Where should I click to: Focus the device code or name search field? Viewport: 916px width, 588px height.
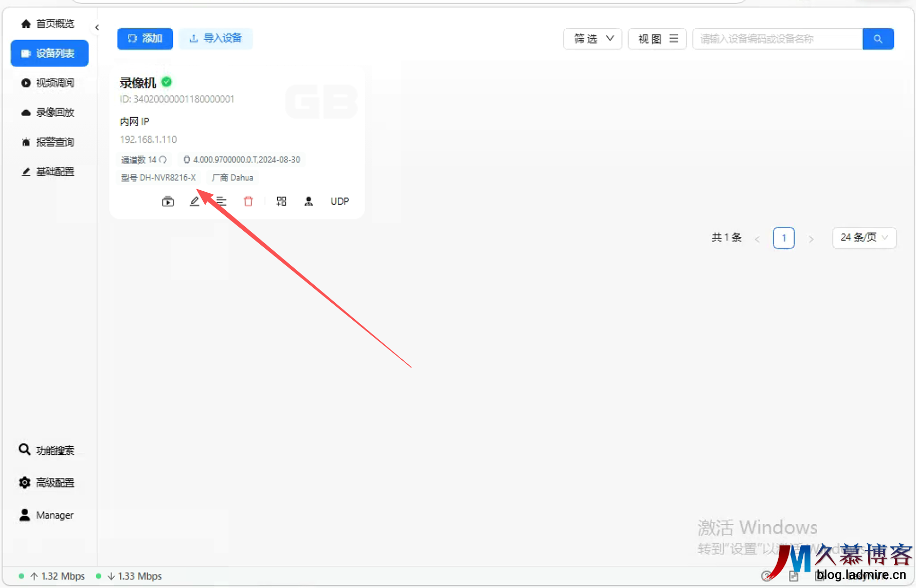pyautogui.click(x=777, y=39)
